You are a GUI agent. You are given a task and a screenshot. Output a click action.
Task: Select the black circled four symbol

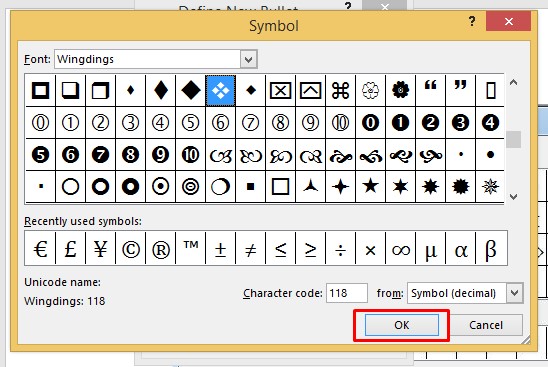click(490, 123)
